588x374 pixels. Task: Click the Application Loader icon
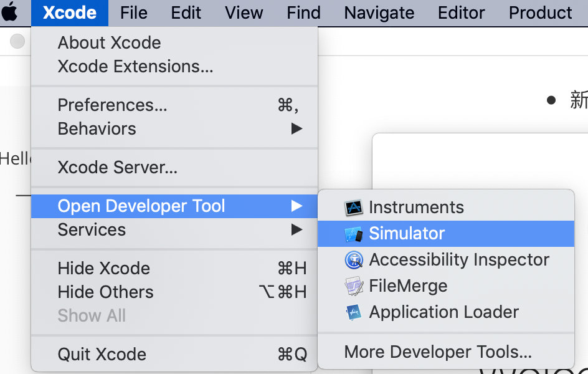click(x=354, y=312)
